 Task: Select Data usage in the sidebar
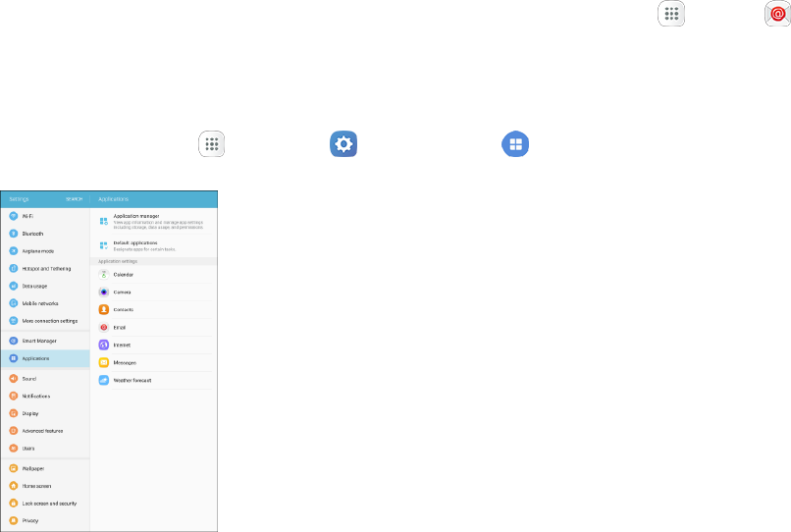[x=45, y=286]
